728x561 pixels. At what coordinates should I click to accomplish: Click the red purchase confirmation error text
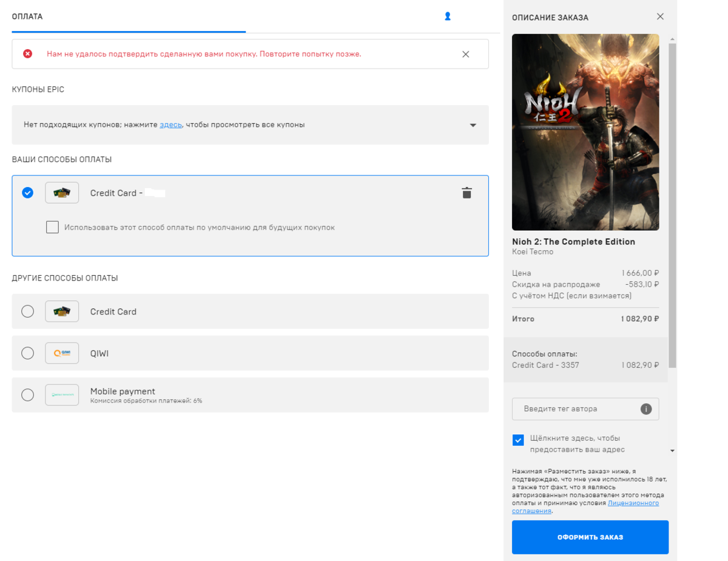coord(204,54)
